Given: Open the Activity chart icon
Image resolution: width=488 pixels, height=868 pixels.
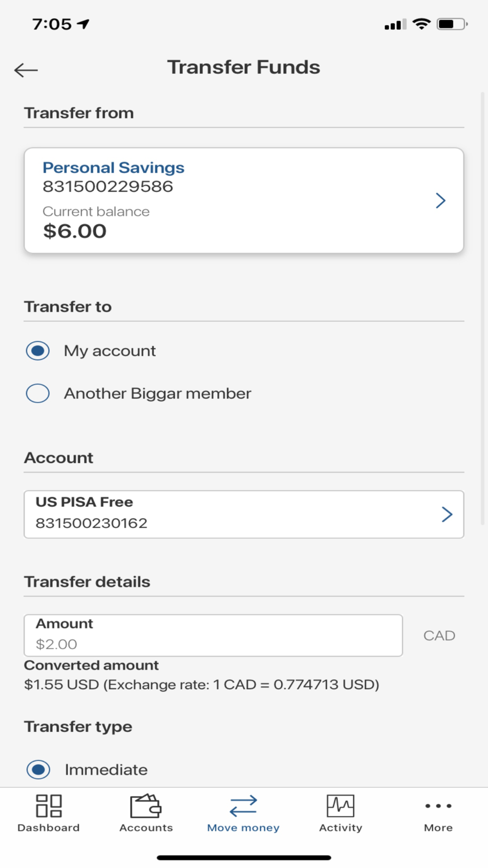Looking at the screenshot, I should click(341, 806).
